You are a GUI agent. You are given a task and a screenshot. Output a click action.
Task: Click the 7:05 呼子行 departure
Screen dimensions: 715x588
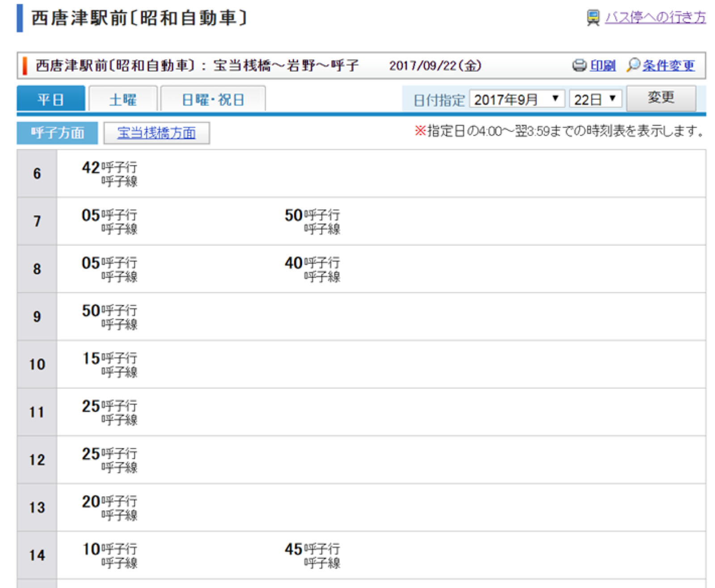coord(109,222)
